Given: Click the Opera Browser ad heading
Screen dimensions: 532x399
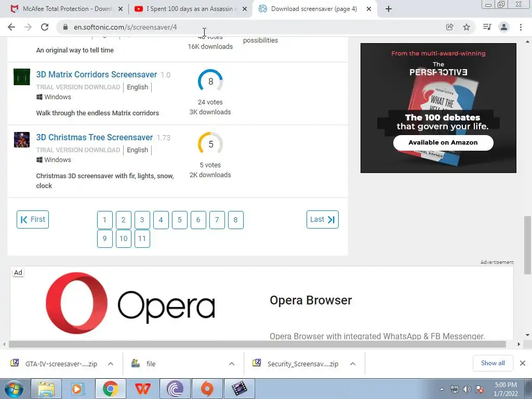Looking at the screenshot, I should pyautogui.click(x=311, y=300).
